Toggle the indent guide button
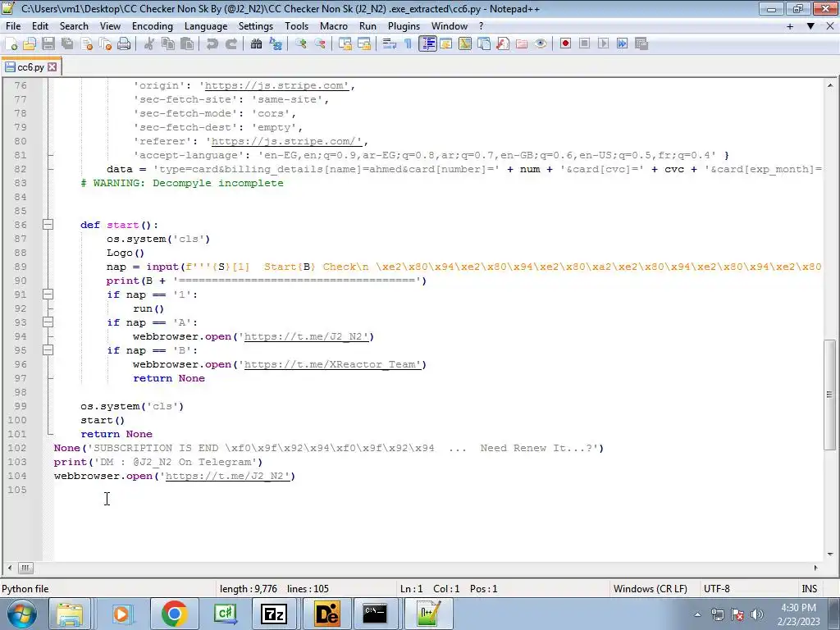 coord(427,44)
